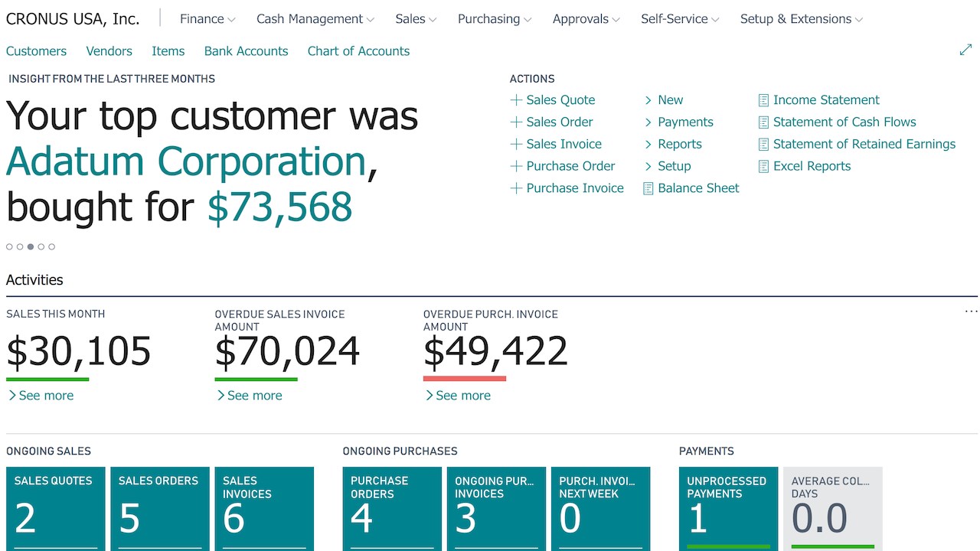Click the $49,422 overdue purchase amount

[x=495, y=352]
